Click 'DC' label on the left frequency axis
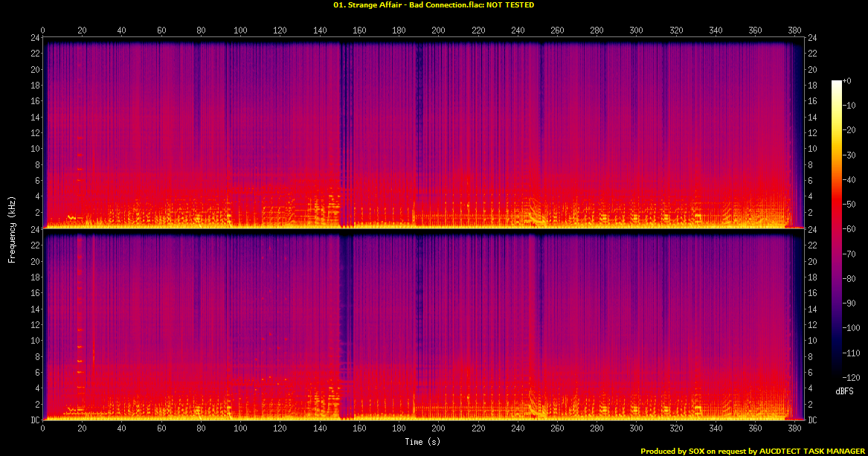 [35, 420]
